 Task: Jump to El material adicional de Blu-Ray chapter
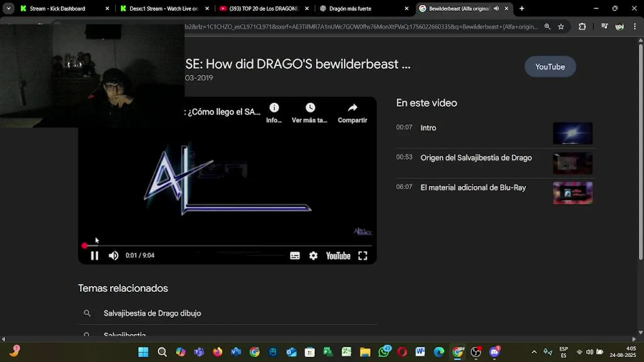point(473,188)
